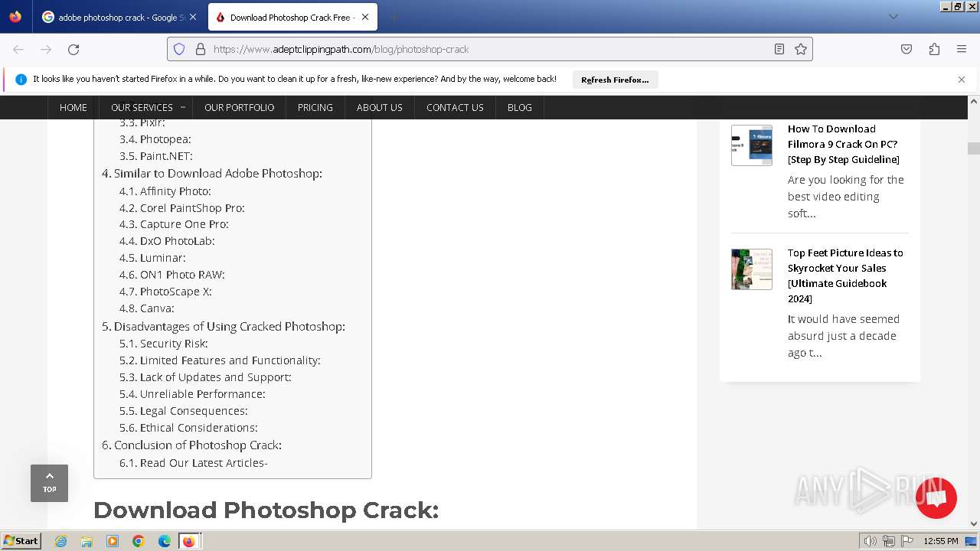
Task: Click the Refresh Firefox button
Action: [615, 80]
